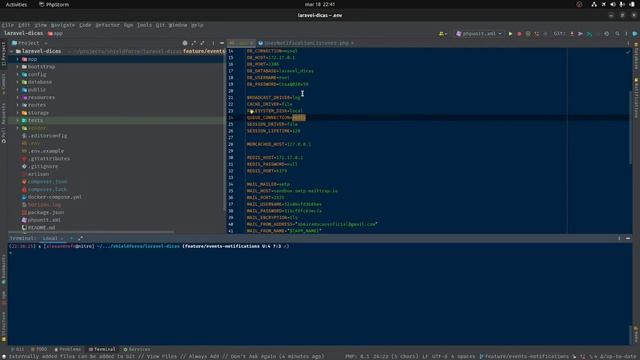Viewport: 640px width, 360px height.
Task: Expand the app folder
Action: click(18, 59)
